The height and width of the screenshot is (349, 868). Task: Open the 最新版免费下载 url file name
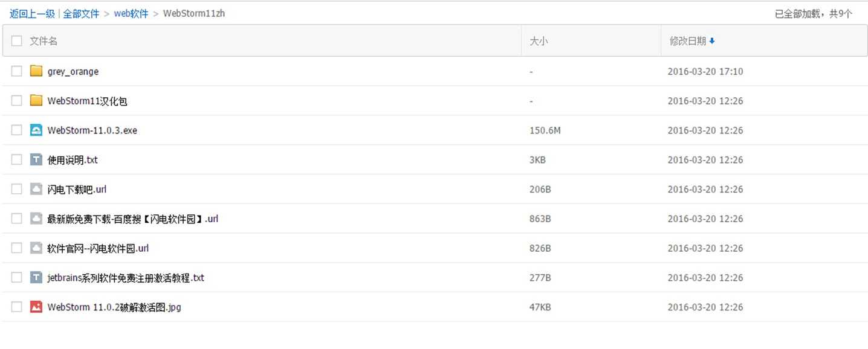(x=133, y=219)
